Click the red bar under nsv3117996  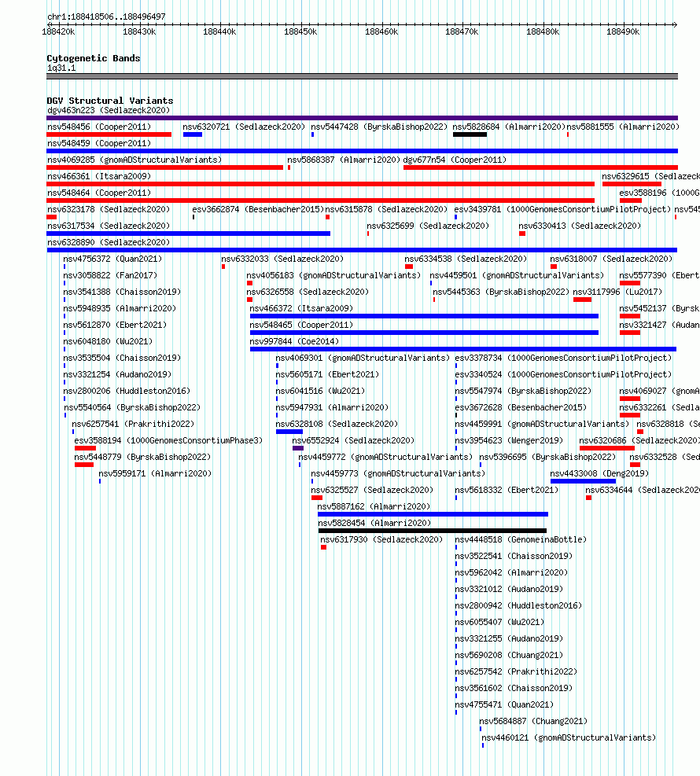tap(582, 300)
